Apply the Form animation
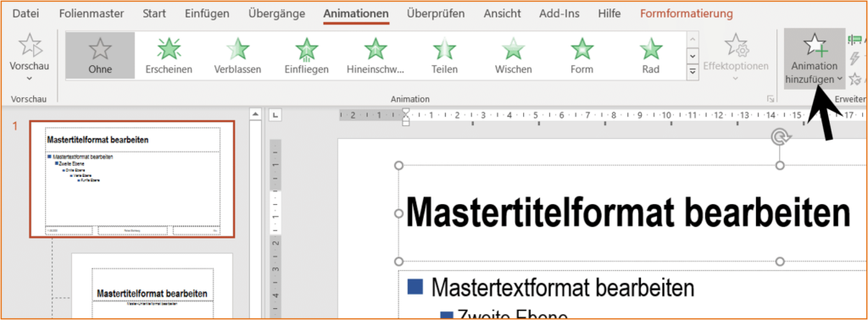 [581, 55]
